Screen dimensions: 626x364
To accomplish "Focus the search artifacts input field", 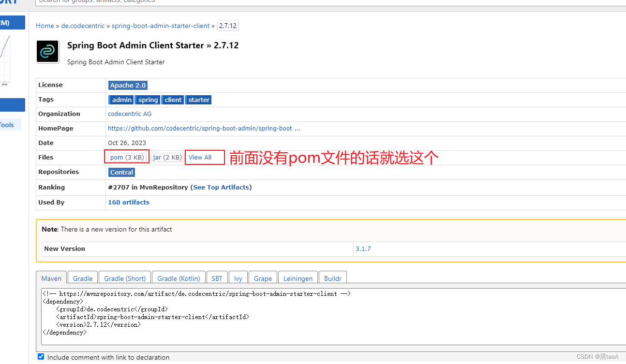I will (331, 1).
